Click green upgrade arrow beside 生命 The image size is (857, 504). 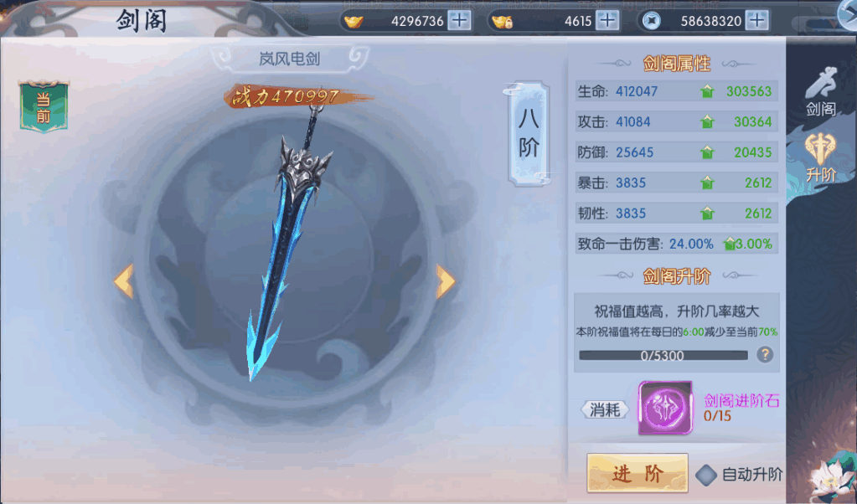(707, 91)
